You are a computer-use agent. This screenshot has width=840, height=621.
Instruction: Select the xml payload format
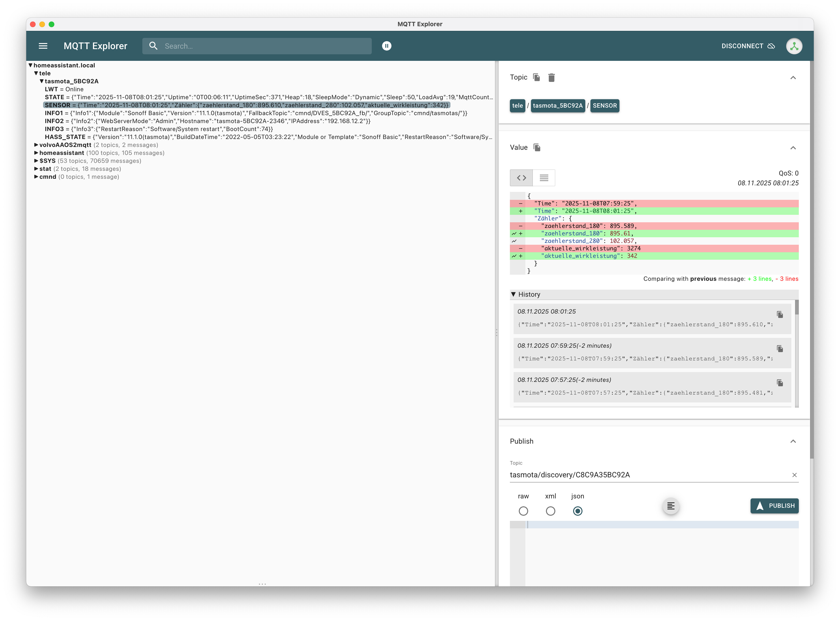(550, 511)
